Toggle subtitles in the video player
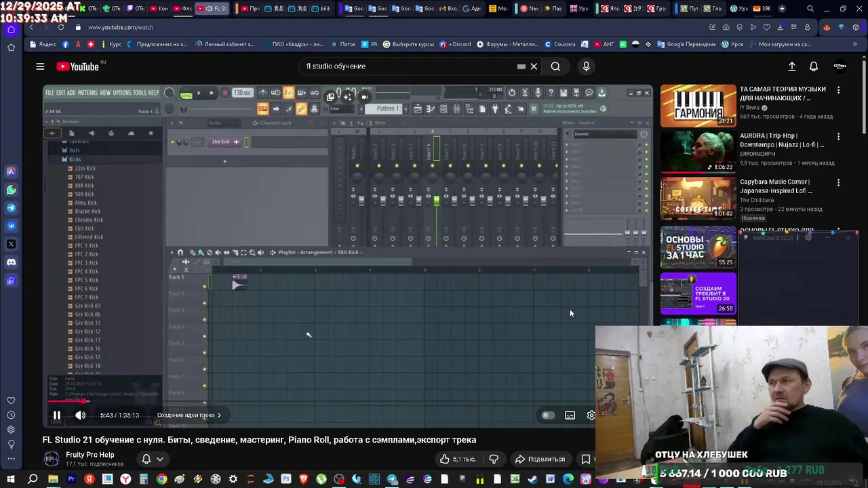 pyautogui.click(x=570, y=415)
